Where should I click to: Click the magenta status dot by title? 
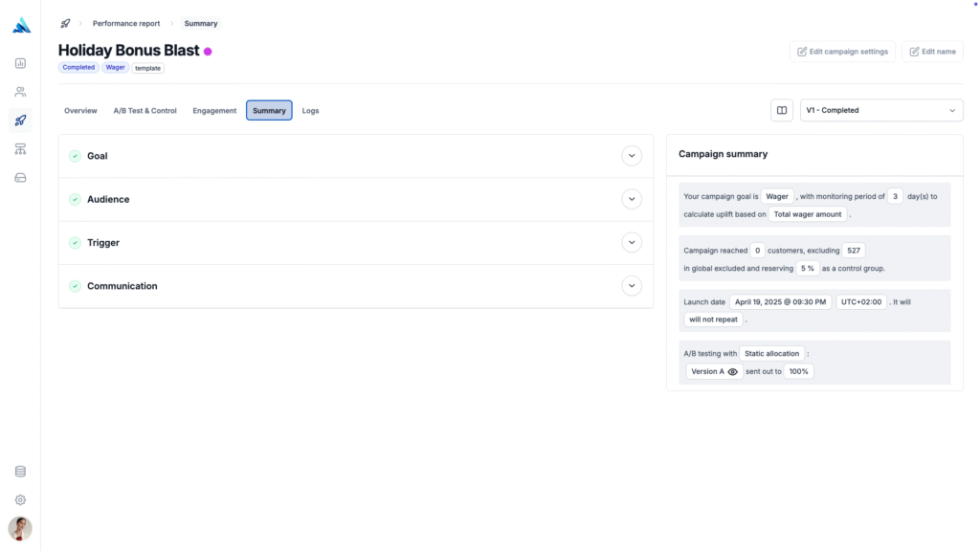[208, 51]
